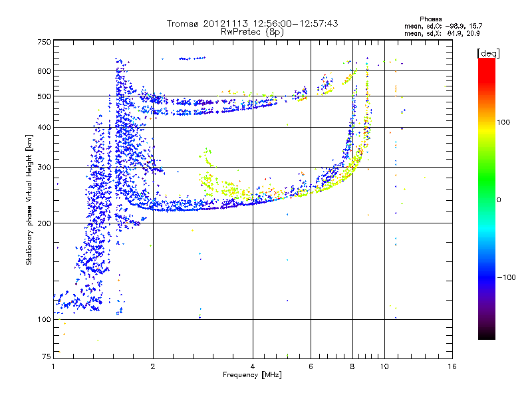Viewport: 532px width, 399px height.
Task: Click the "mean, sd,O: -98.9, 15.7" line
Action: coord(443,26)
